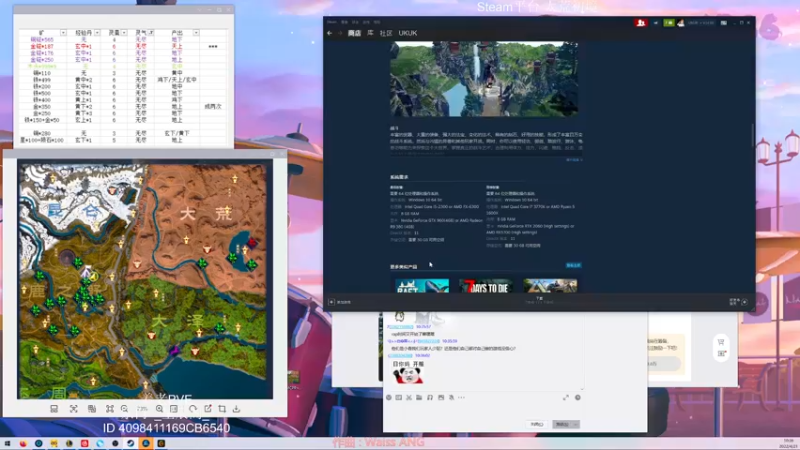The width and height of the screenshot is (800, 450).
Task: Click the highlighted orange taskbar app icon
Action: (x=145, y=443)
